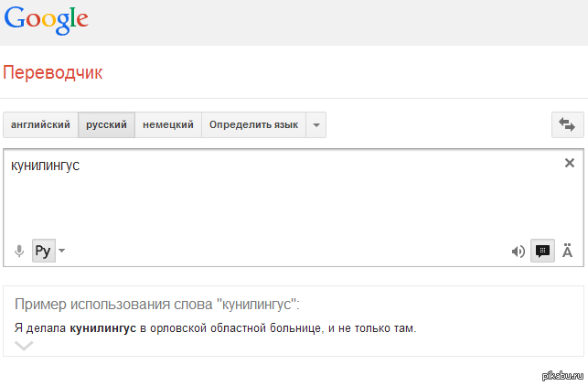
Task: Click the Ä phonetic reading icon
Action: click(568, 251)
